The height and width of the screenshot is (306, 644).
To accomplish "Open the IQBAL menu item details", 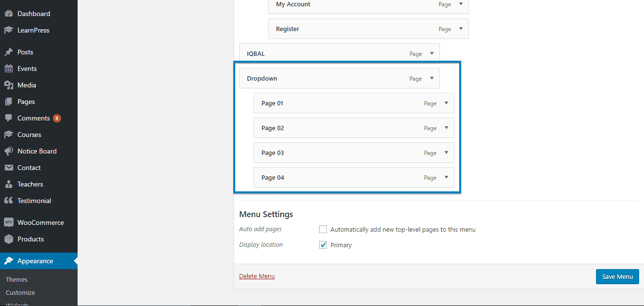I will tap(431, 53).
